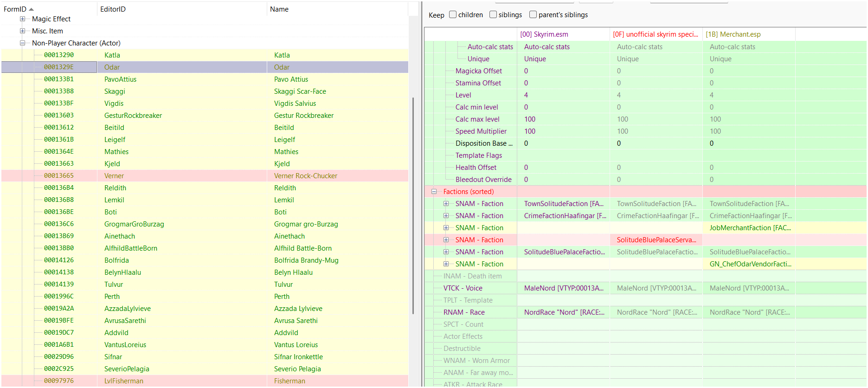Select the Addvild record 00019DC7
The width and height of the screenshot is (868, 388).
[205, 333]
